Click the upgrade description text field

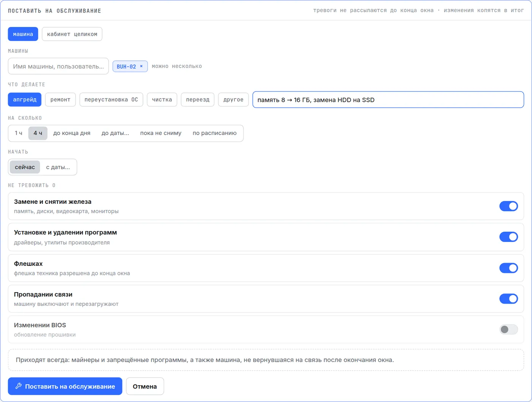point(388,100)
